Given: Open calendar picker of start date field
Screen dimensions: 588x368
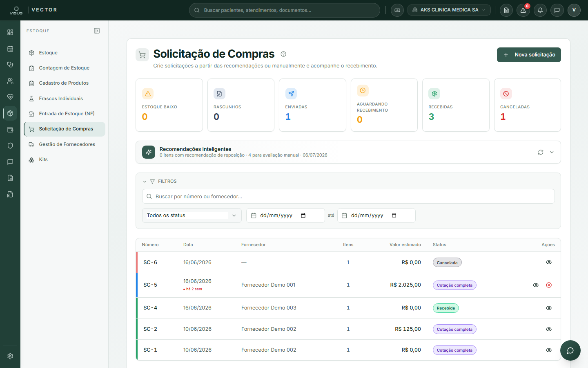Looking at the screenshot, I should coord(303,215).
